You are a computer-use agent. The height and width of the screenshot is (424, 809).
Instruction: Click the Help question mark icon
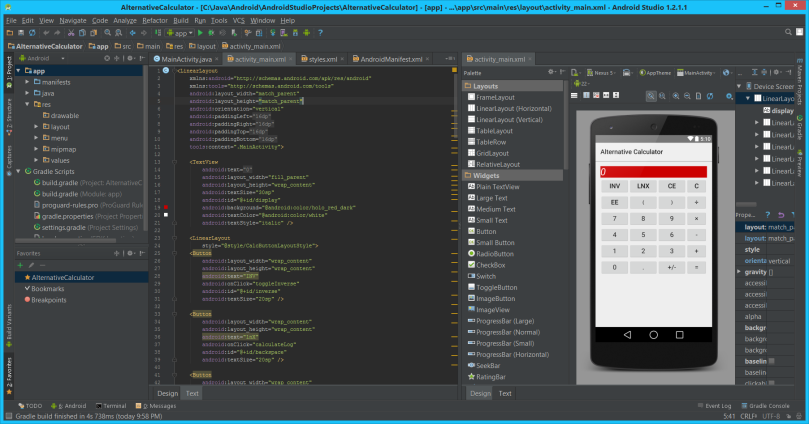point(320,32)
